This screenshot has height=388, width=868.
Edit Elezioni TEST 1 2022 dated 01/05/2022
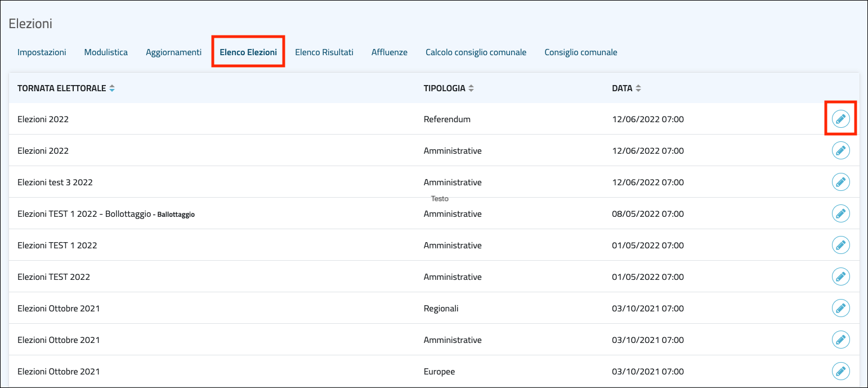840,246
